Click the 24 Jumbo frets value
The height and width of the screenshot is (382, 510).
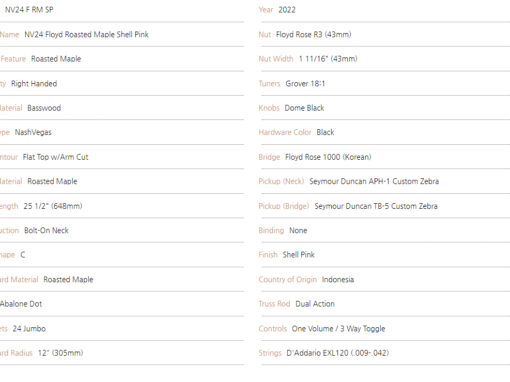[29, 329]
